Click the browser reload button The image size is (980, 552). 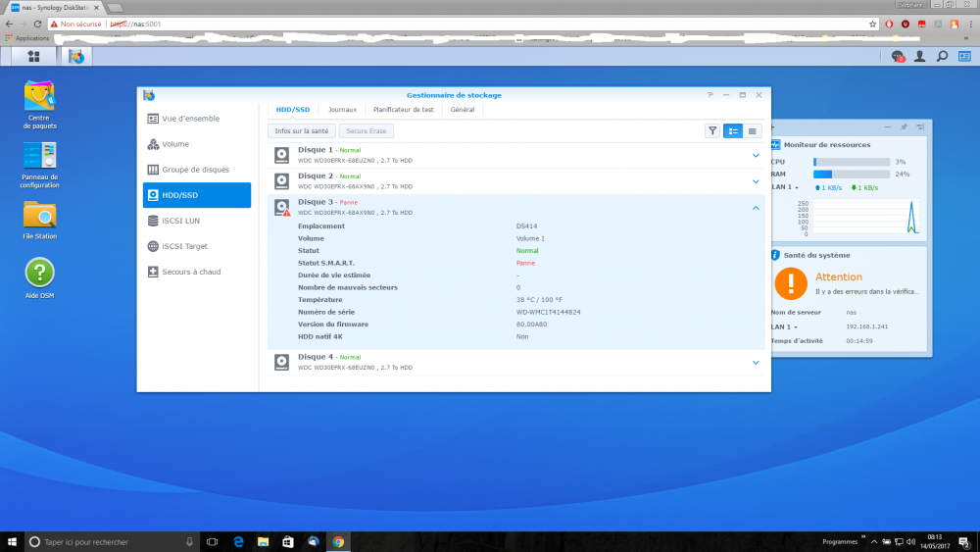point(37,24)
